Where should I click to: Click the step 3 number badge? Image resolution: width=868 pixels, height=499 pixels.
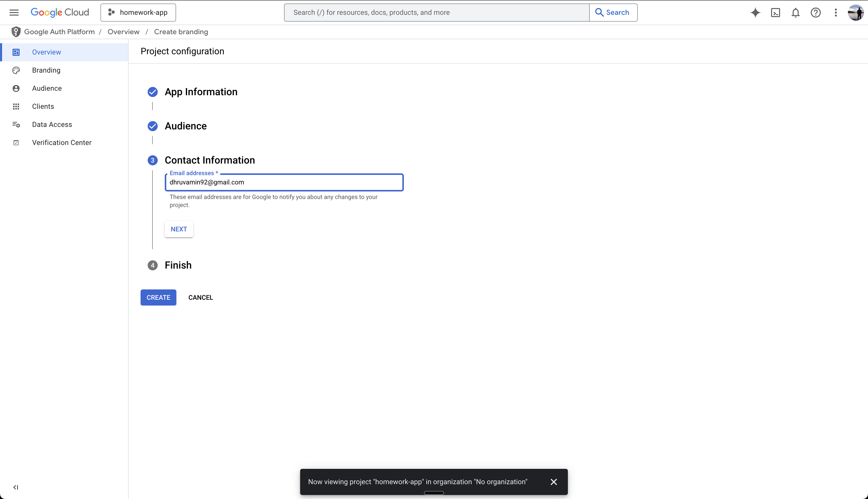152,160
